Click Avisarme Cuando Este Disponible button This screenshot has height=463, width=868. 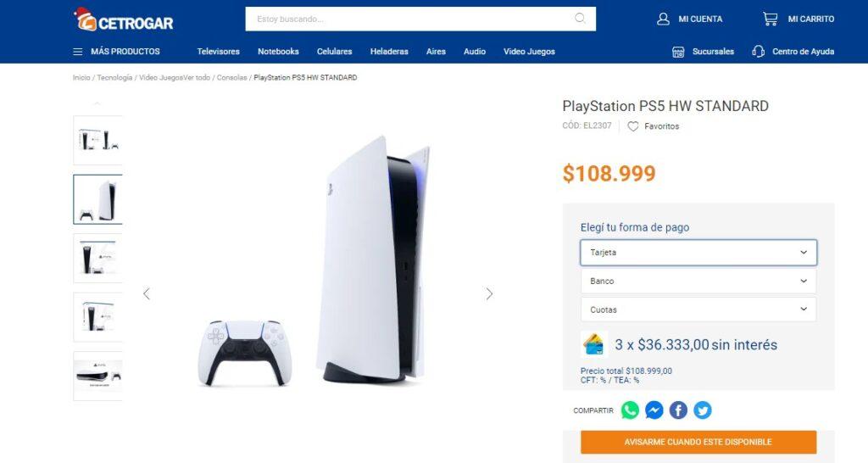coord(698,442)
